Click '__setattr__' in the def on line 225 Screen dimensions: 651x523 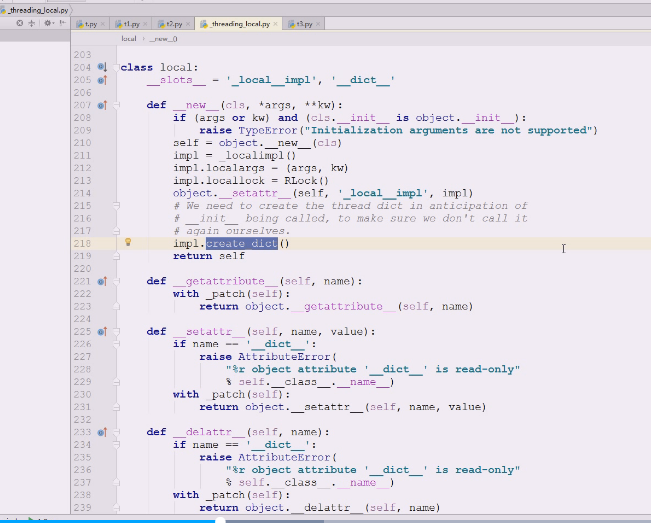coord(209,332)
